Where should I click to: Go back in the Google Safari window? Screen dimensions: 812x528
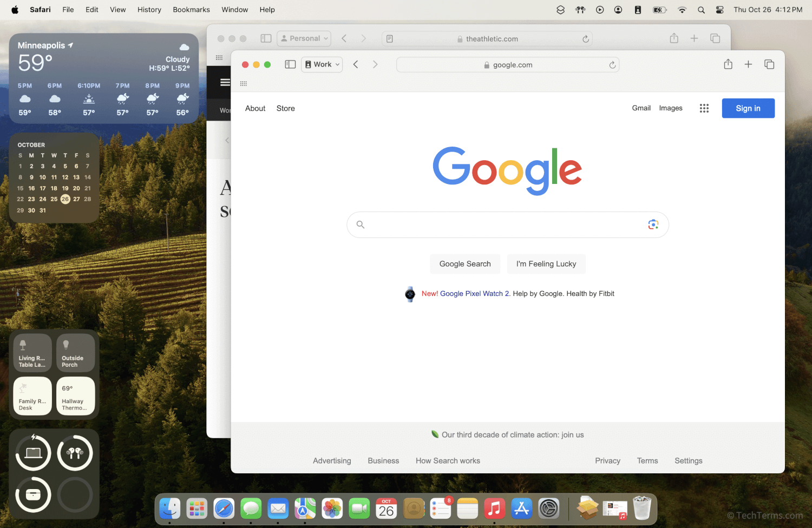(356, 64)
